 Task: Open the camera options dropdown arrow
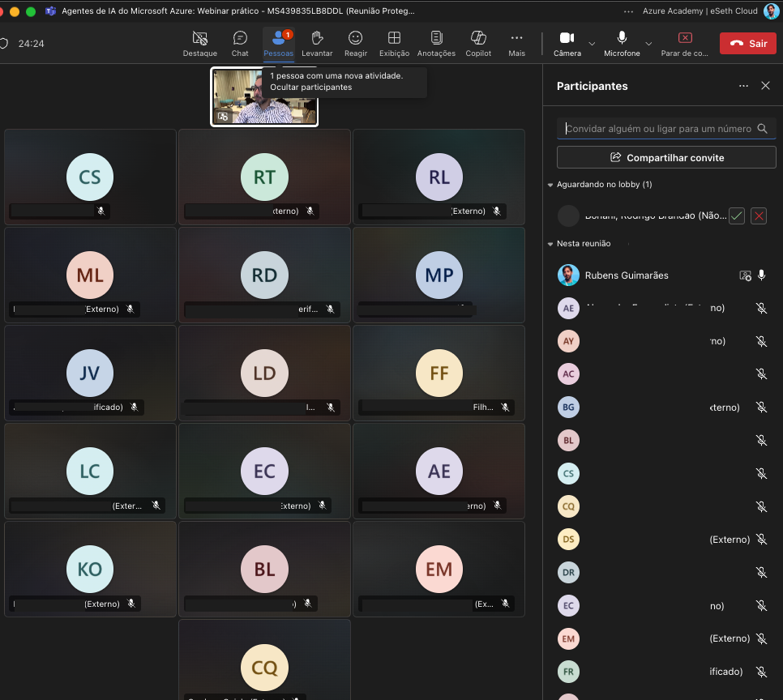592,43
